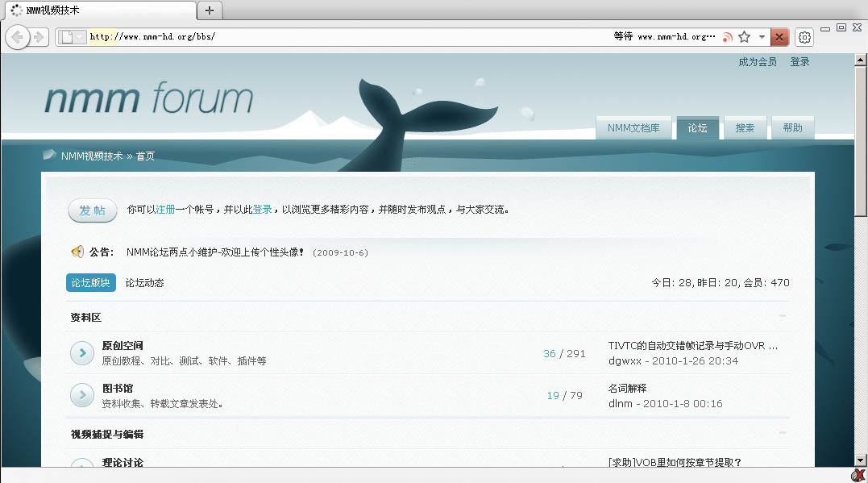This screenshot has width=868, height=483.
Task: Click the nmm forum logo
Action: [x=148, y=98]
